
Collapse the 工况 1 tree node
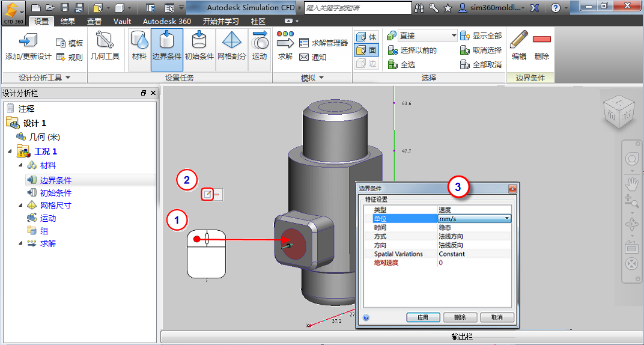[10, 151]
